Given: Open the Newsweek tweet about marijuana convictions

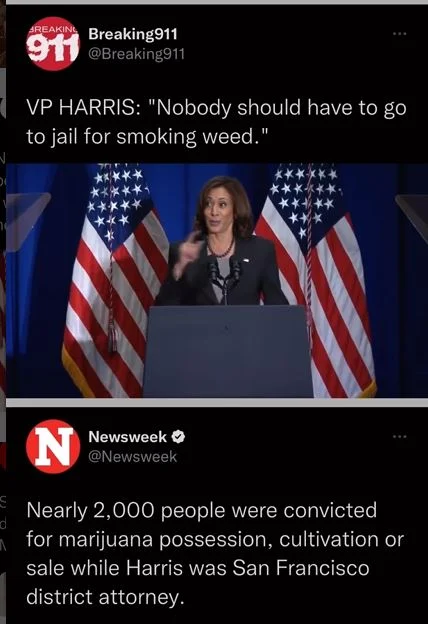Looking at the screenshot, I should click(215, 553).
